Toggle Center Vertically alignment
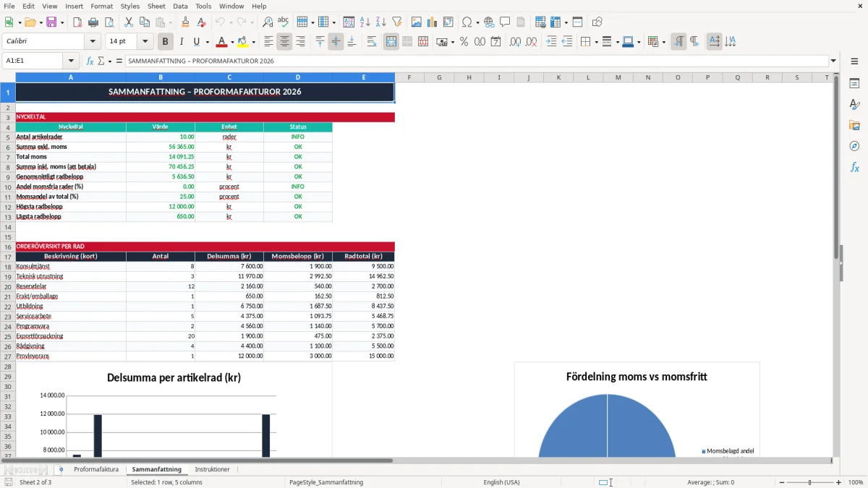Viewport: 868px width, 488px height. [x=336, y=42]
